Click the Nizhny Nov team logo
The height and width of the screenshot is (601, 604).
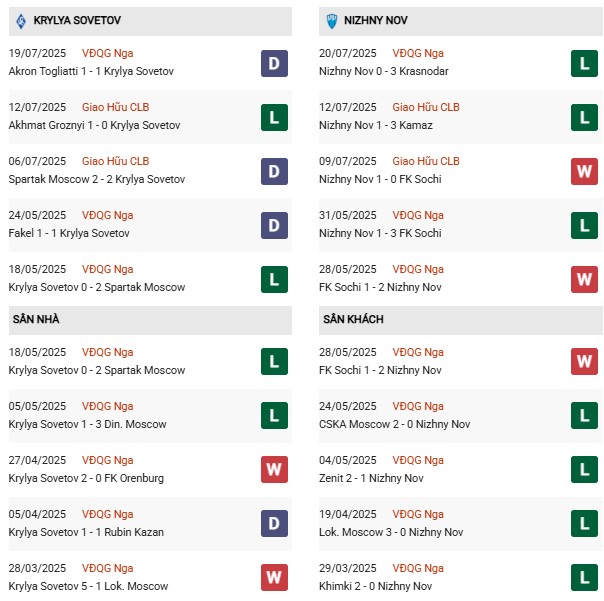(x=333, y=21)
